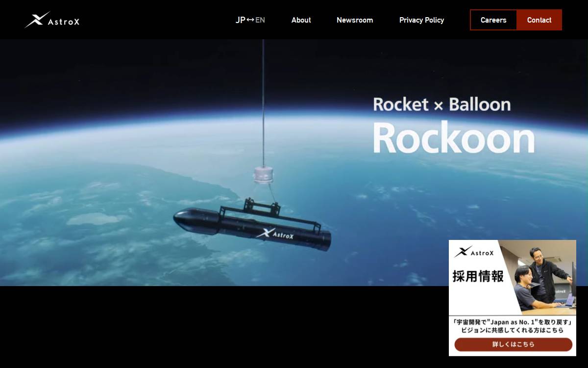
Task: Open the 採用情報 recruitment banner
Action: pyautogui.click(x=513, y=298)
